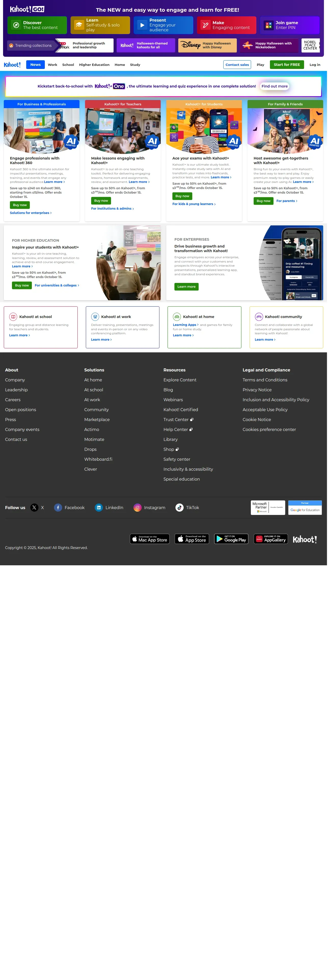Open the Study nav item
The image size is (328, 980).
point(135,65)
